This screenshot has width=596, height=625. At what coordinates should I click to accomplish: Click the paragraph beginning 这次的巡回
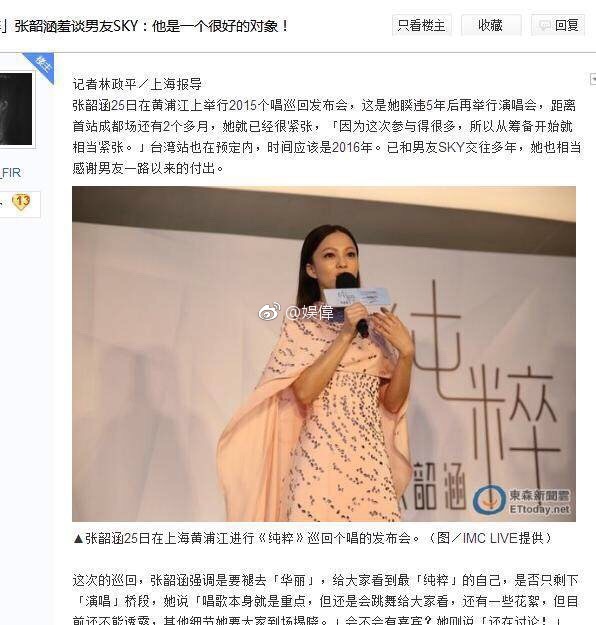325,601
